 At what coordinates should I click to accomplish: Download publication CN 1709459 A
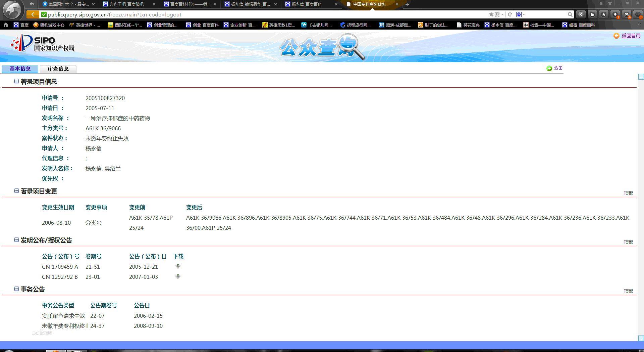click(178, 266)
